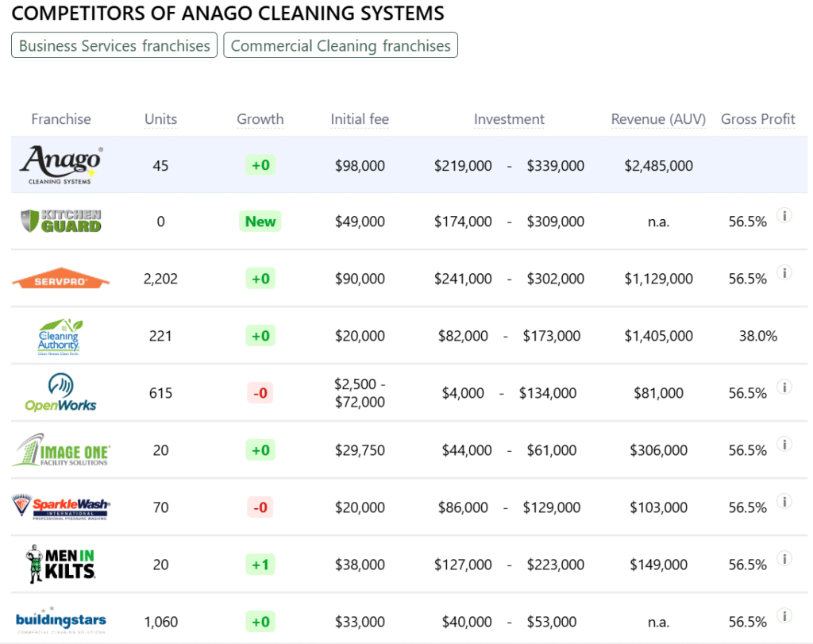Open Business Services franchises category
Image resolution: width=813 pixels, height=644 pixels.
click(x=114, y=45)
